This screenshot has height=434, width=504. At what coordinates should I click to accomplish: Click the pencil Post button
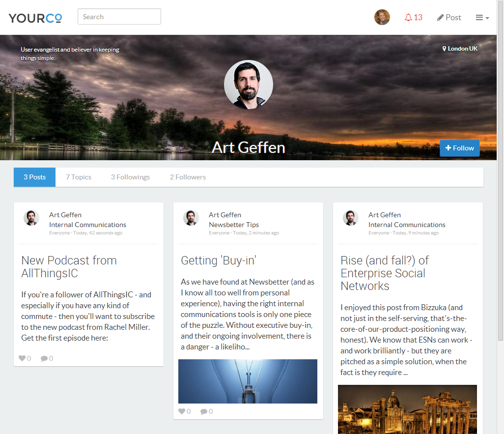coord(449,18)
